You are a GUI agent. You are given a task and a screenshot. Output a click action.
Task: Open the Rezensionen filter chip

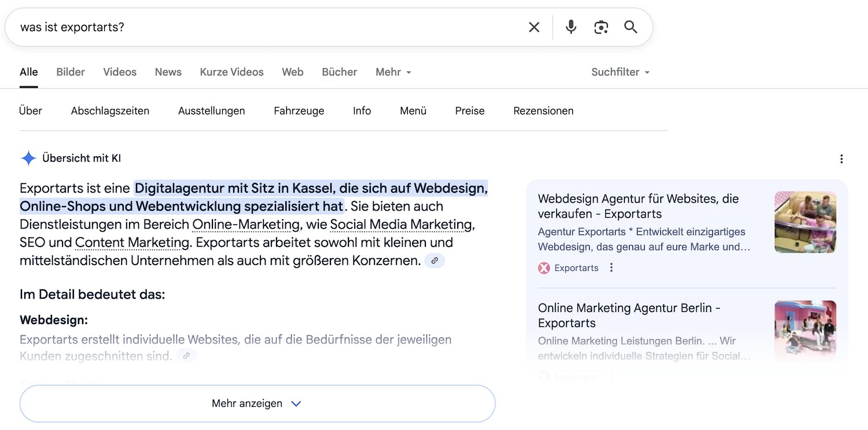click(543, 111)
